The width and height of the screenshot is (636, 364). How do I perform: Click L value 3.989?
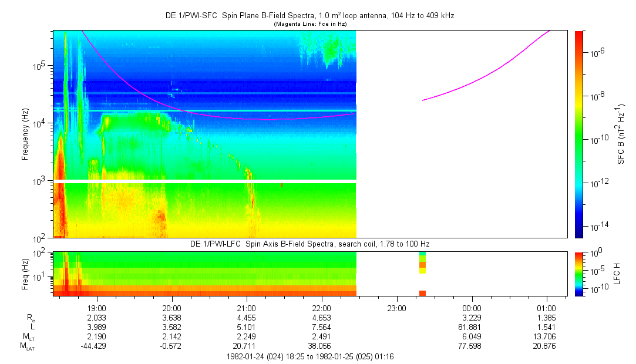[97, 327]
